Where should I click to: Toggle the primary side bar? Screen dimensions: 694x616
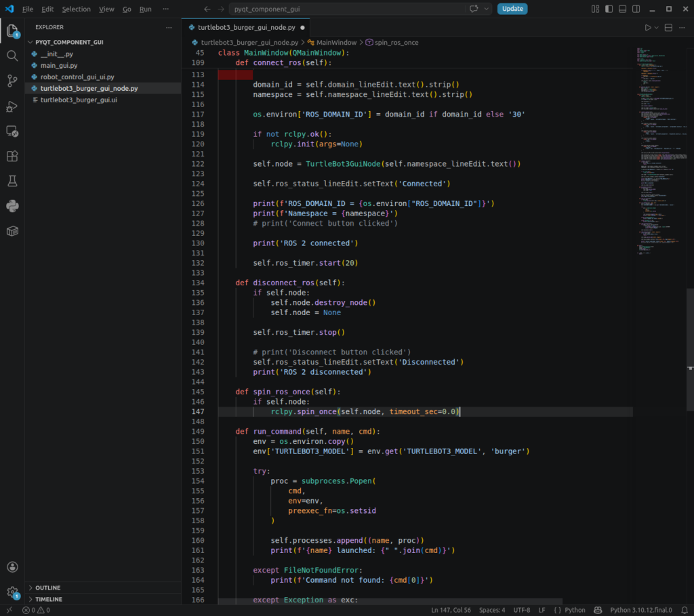click(x=609, y=9)
